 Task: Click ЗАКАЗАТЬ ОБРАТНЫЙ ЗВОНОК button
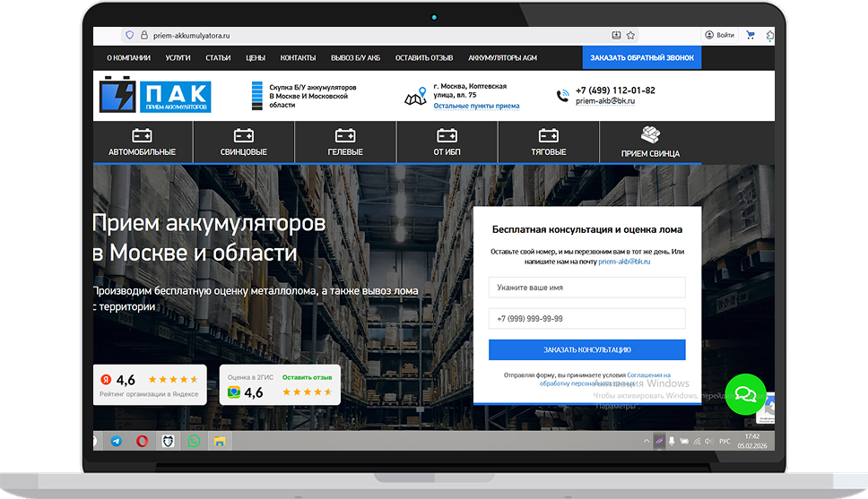[642, 57]
